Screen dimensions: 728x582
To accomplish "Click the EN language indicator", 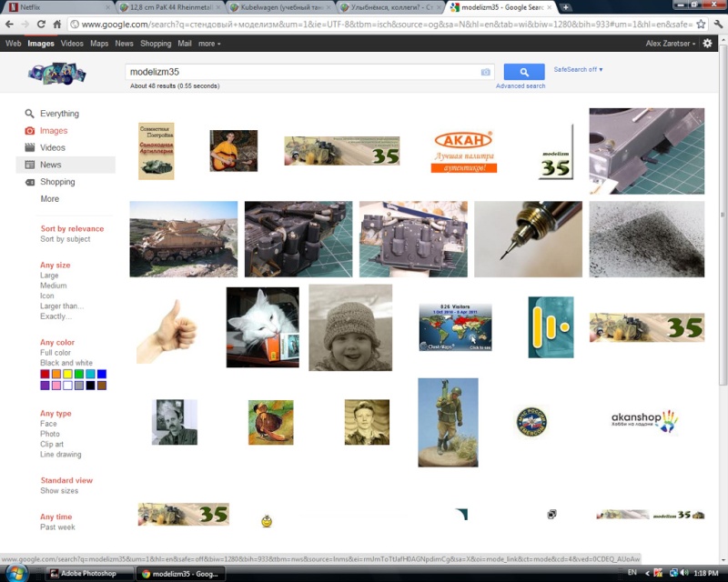I will pyautogui.click(x=632, y=573).
